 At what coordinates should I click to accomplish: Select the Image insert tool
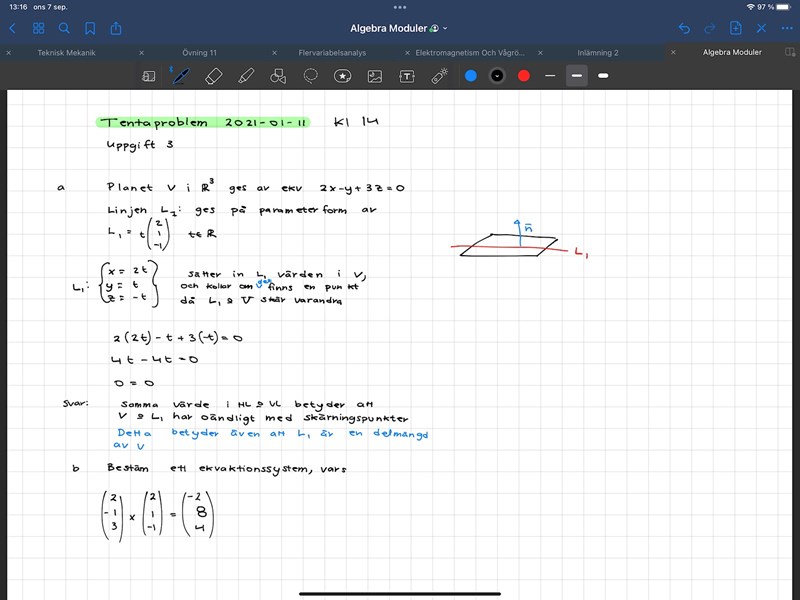click(375, 75)
